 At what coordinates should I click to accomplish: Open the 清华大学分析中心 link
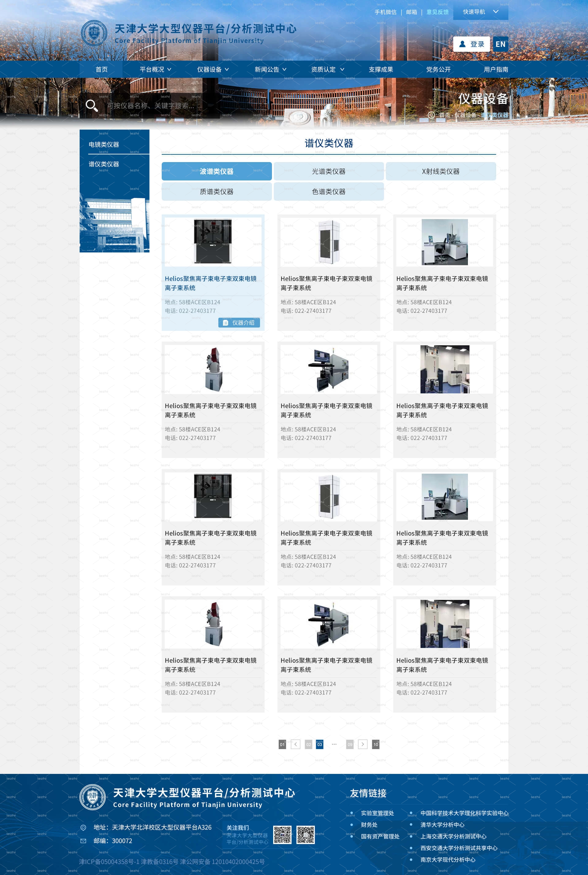442,825
